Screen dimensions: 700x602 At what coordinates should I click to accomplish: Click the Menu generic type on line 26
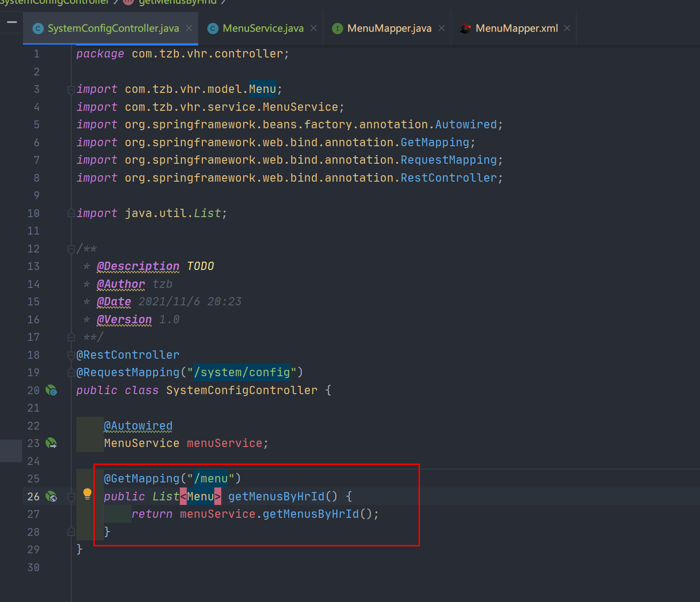pyautogui.click(x=201, y=497)
